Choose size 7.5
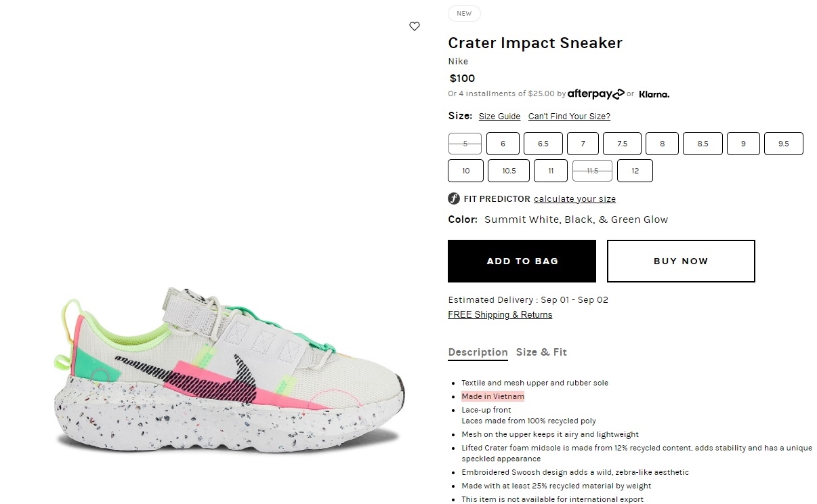This screenshot has height=504, width=817. click(622, 144)
